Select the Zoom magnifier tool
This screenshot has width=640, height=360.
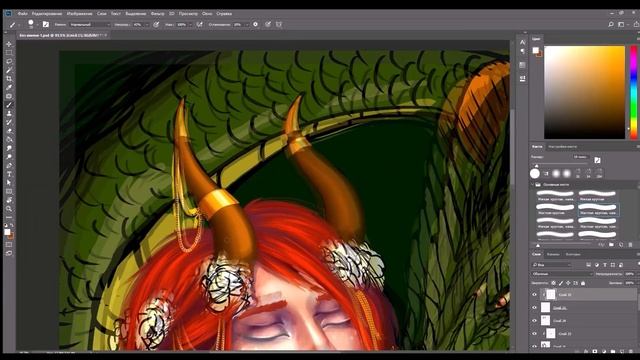pyautogui.click(x=9, y=209)
